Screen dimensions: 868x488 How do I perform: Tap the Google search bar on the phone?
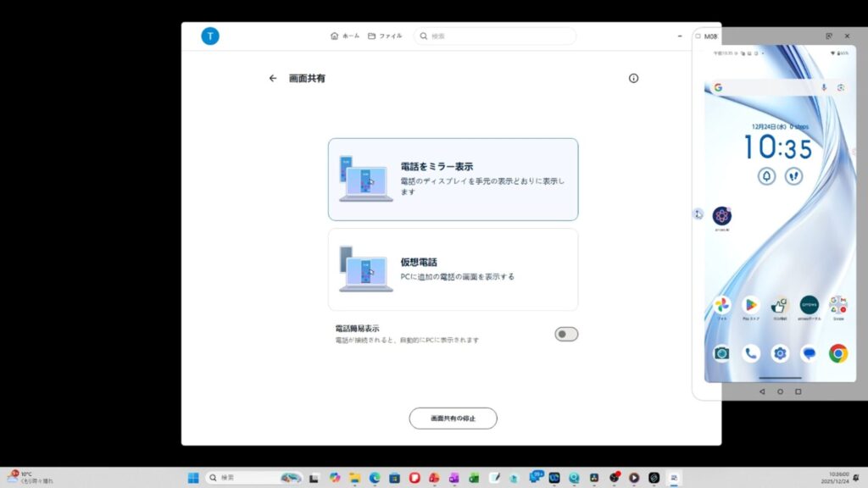(x=767, y=87)
